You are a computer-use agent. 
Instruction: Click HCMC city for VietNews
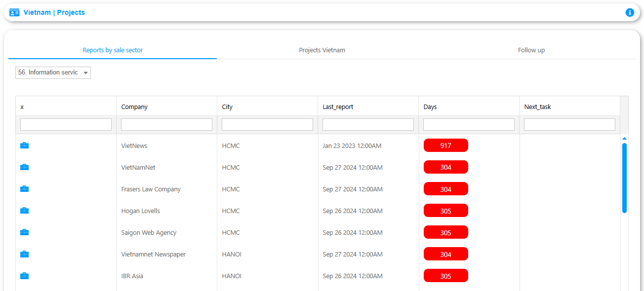(231, 146)
